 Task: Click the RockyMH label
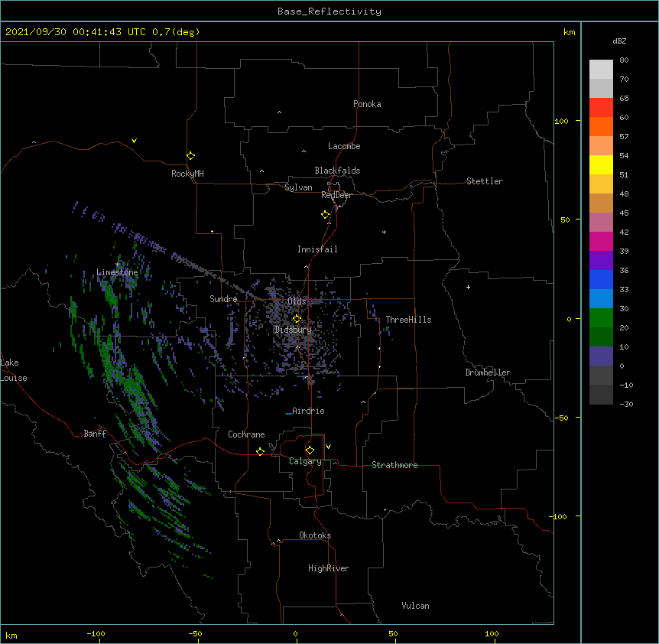tap(187, 174)
